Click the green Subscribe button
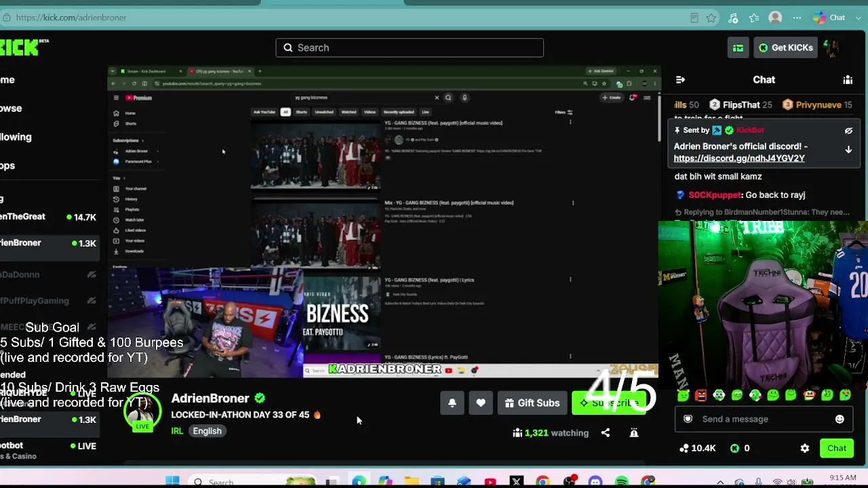Image resolution: width=868 pixels, height=488 pixels. pos(609,403)
